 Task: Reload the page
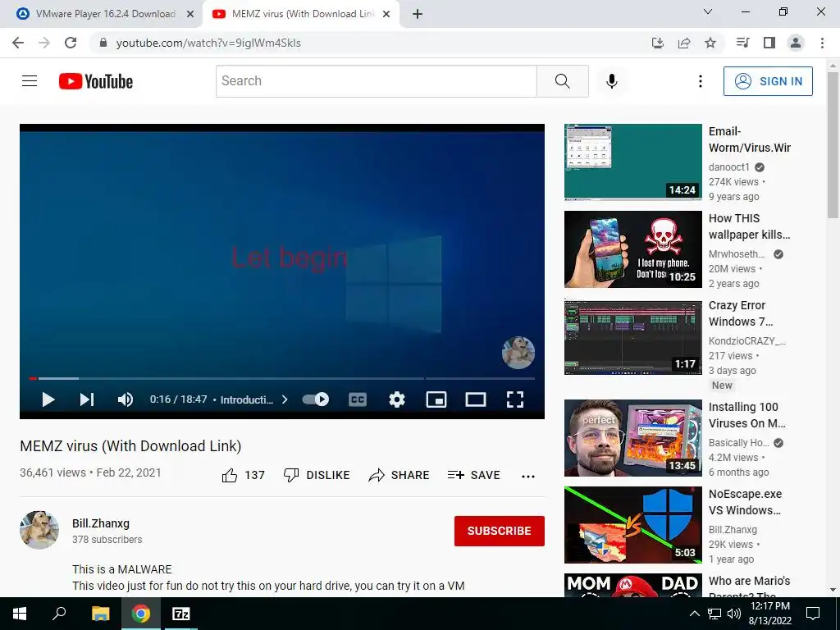71,43
